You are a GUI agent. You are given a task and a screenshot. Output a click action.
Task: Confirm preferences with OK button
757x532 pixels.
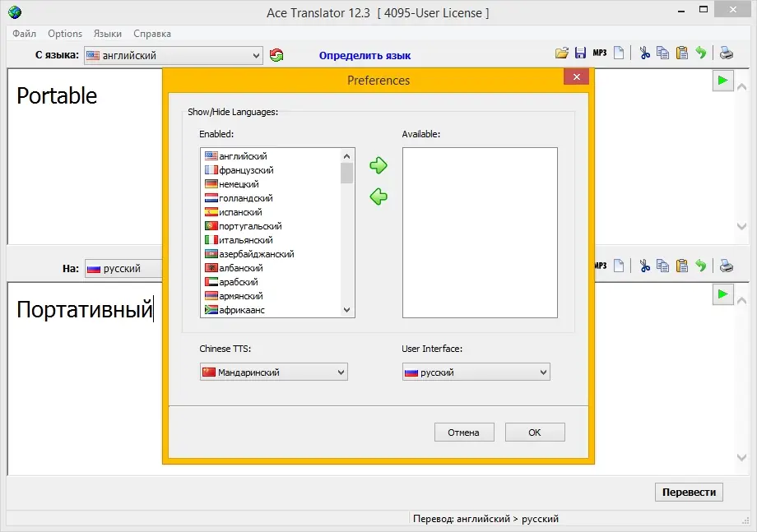point(535,433)
